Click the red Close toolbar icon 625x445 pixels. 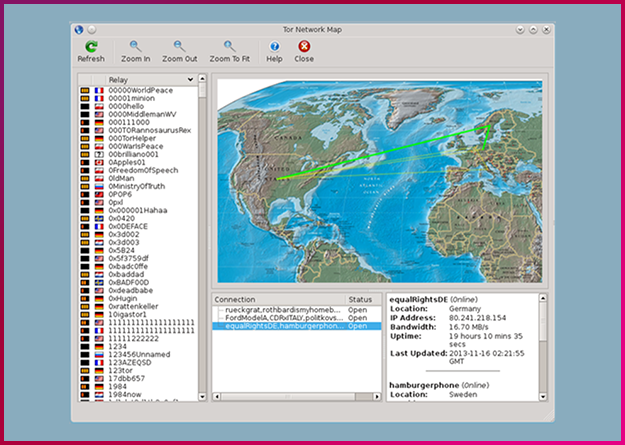(304, 47)
